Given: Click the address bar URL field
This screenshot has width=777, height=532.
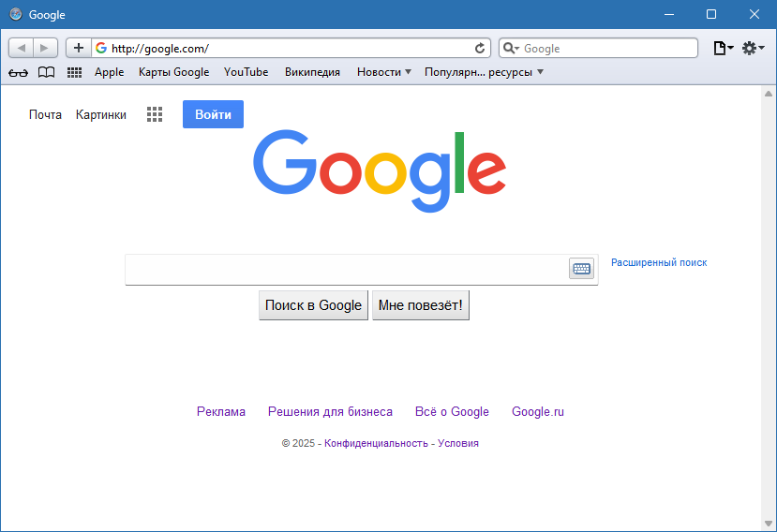Looking at the screenshot, I should pos(291,48).
